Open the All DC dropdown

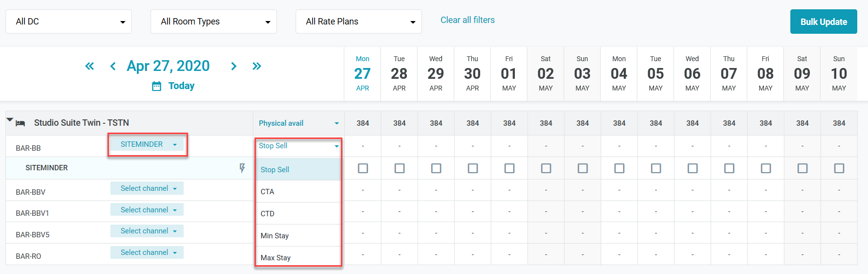tap(68, 22)
